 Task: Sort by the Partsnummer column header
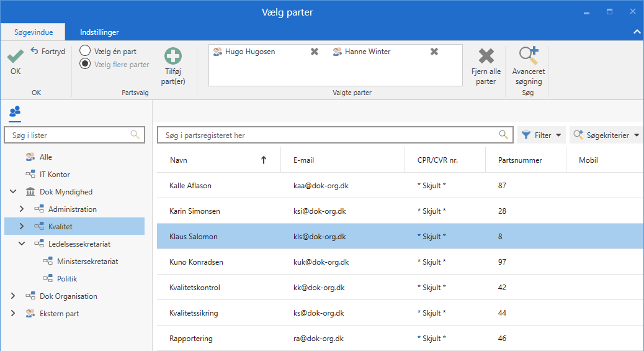point(525,160)
